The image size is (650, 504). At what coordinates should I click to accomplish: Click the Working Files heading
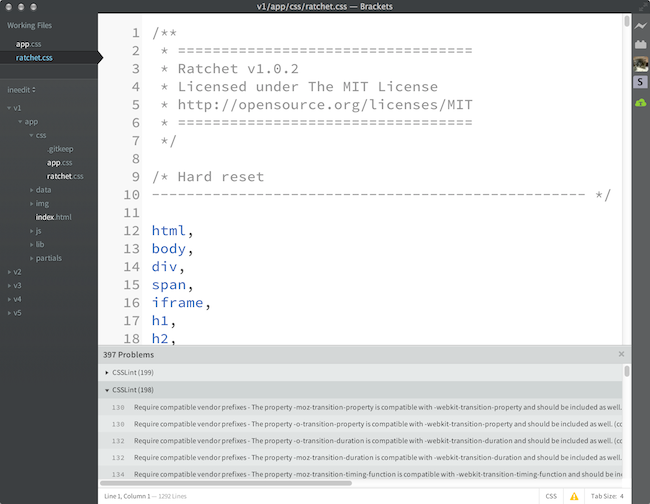point(29,25)
